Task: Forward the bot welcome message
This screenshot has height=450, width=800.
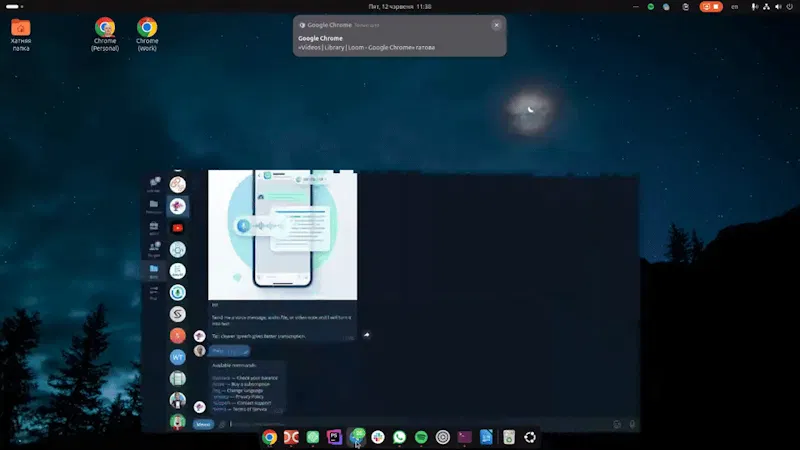Action: coord(366,335)
